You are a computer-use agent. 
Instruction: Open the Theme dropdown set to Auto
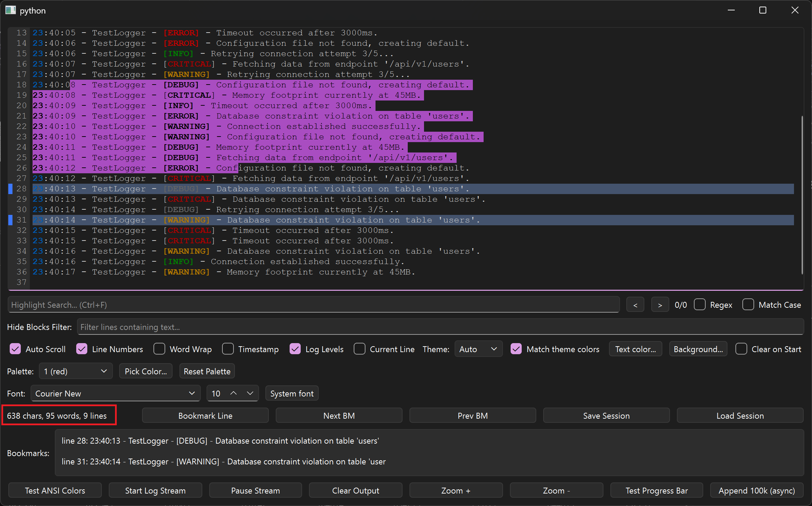point(478,349)
